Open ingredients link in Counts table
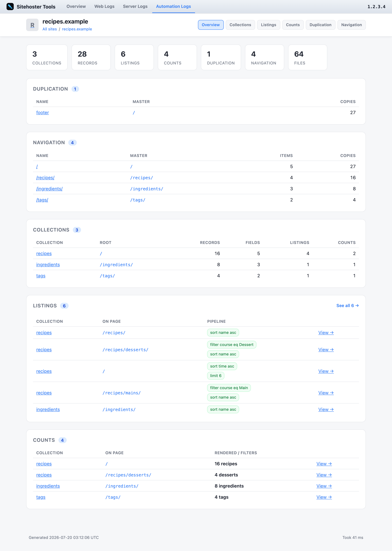 tap(48, 486)
